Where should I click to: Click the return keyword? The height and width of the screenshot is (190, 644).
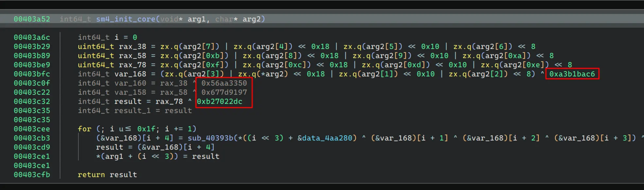(x=91, y=175)
